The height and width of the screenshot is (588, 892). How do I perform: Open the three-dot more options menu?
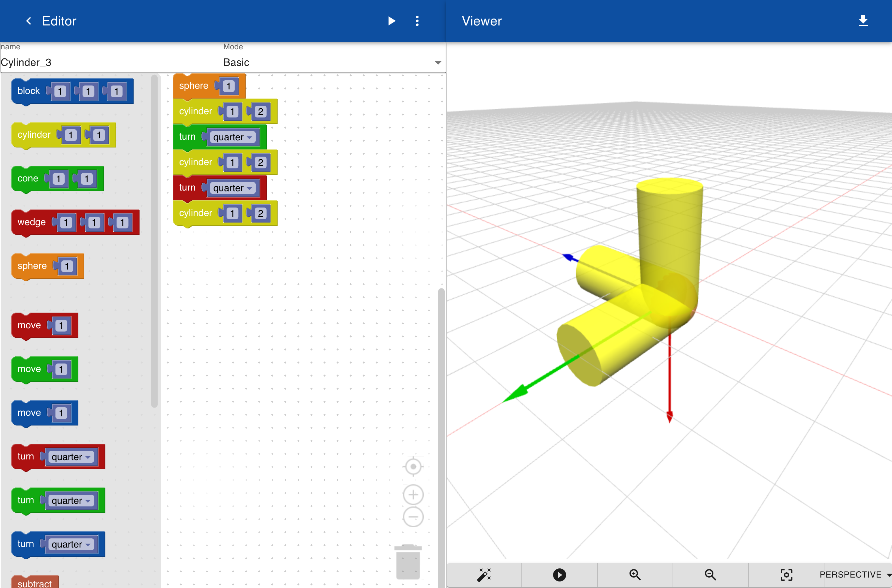417,21
